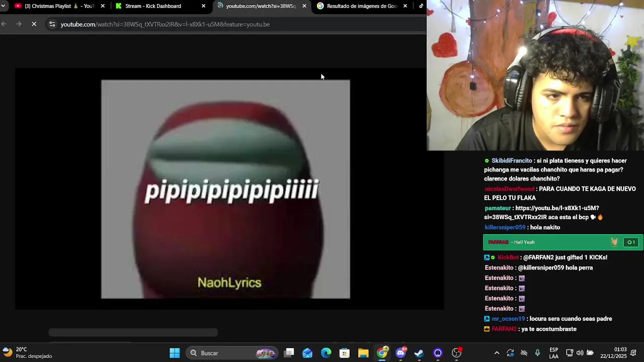The width and height of the screenshot is (644, 362).
Task: Open the Windows Start menu
Action: 175,353
